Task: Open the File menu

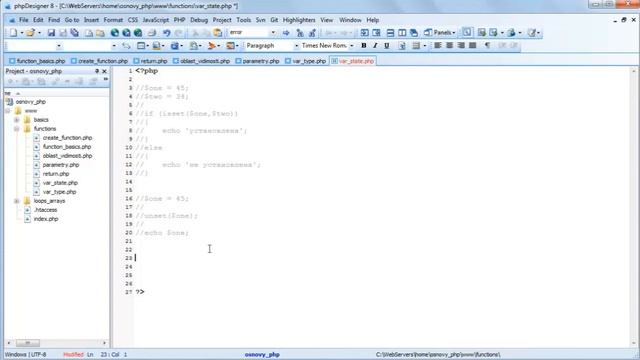Action: click(24, 20)
